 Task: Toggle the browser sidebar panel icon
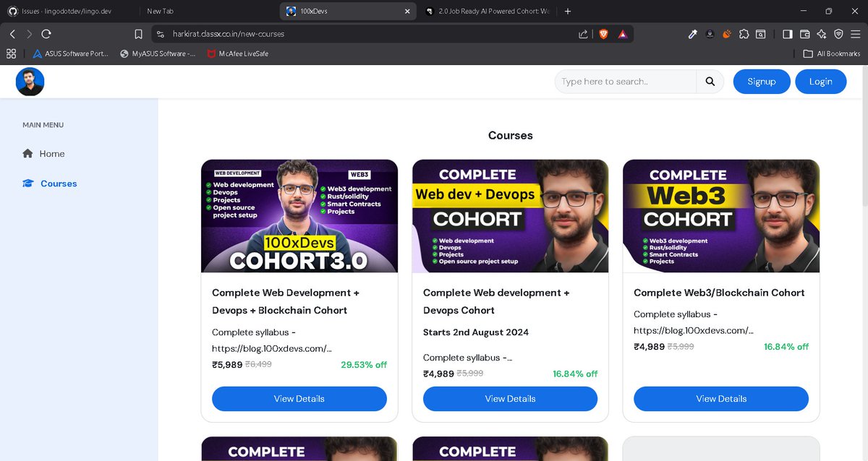click(787, 34)
